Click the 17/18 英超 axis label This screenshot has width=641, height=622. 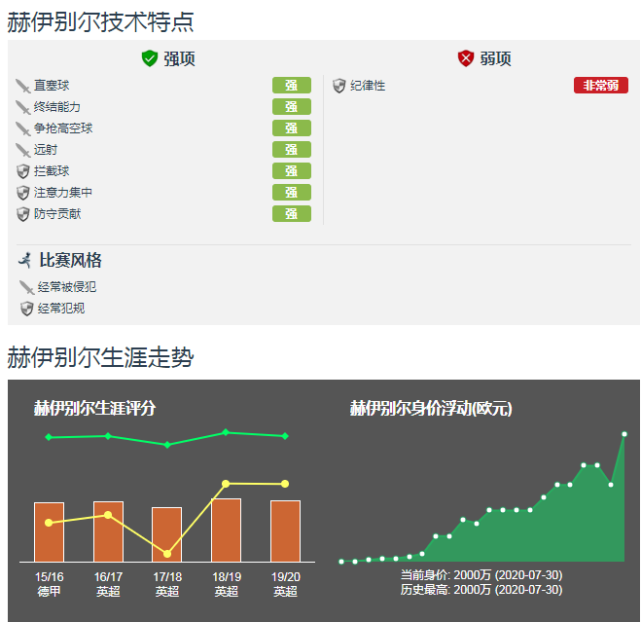tap(167, 584)
